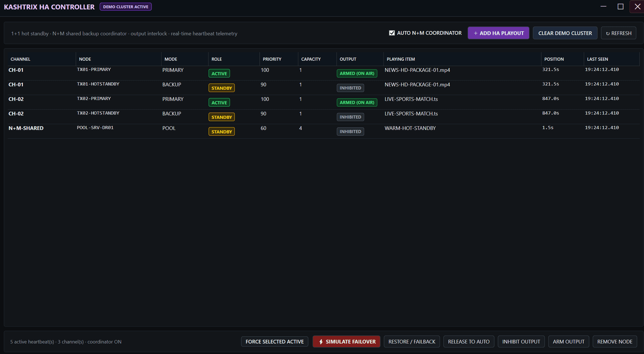Click priority value 60 in the POOL row
The height and width of the screenshot is (354, 644).
[x=263, y=128]
